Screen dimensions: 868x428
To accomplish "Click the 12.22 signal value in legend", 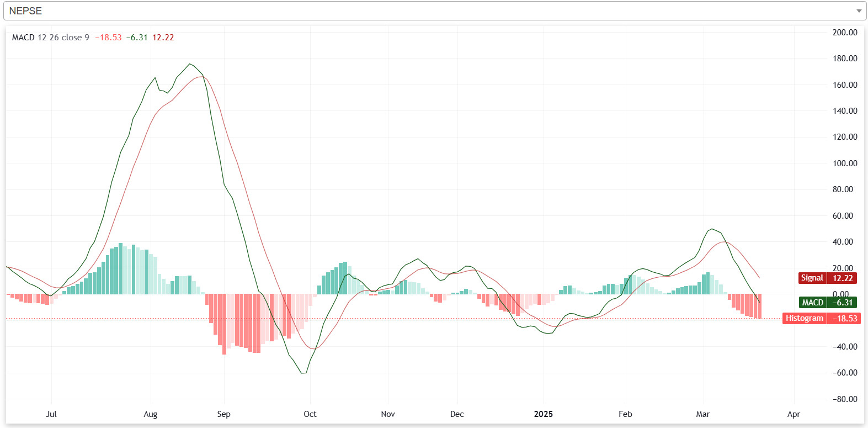I will point(163,38).
